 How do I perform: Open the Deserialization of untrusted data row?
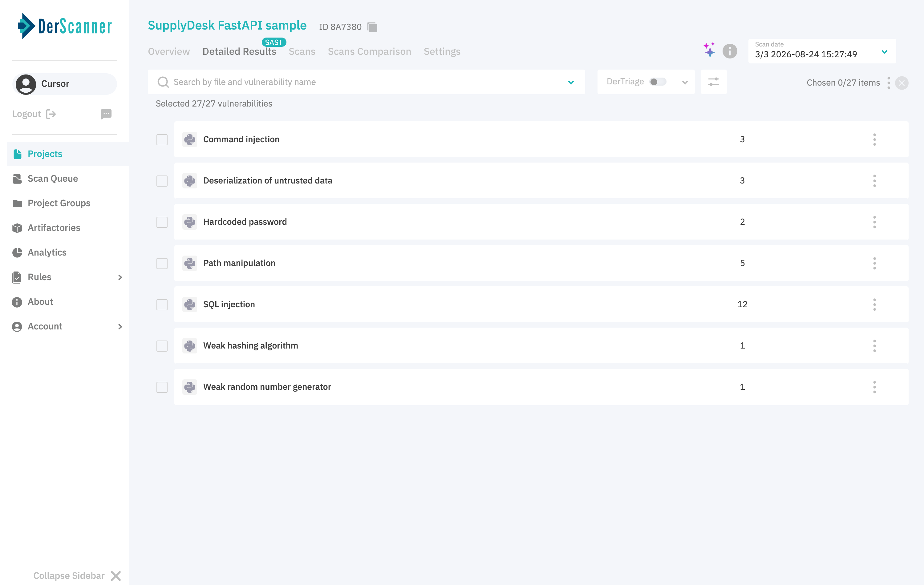tap(541, 181)
